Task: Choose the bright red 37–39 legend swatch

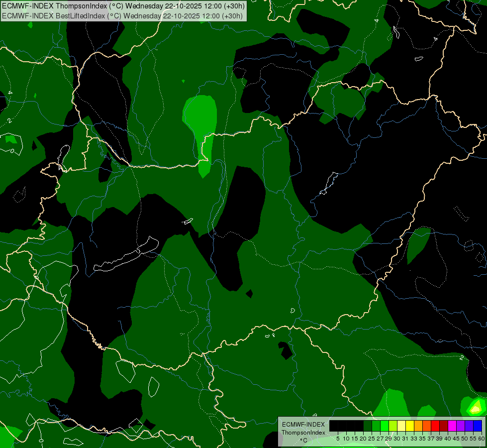Action: coord(435,426)
